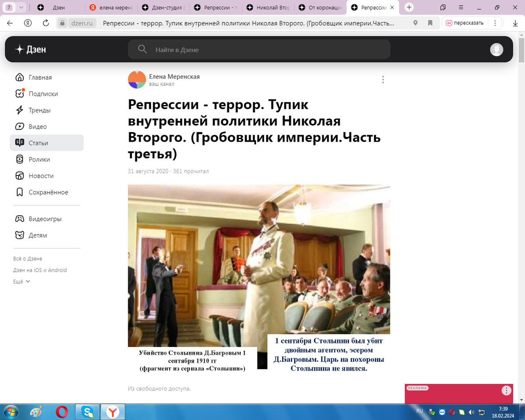This screenshot has height=420, width=525.
Task: Click the site lock security icon
Action: point(63,23)
